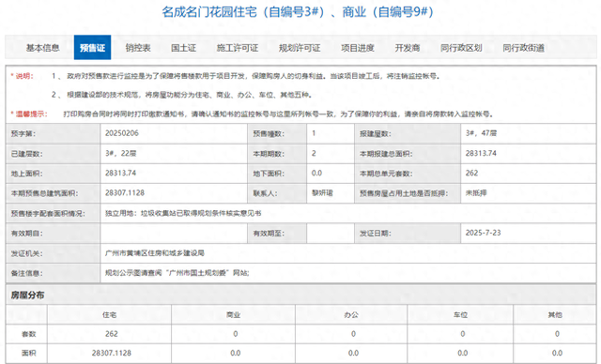The height and width of the screenshot is (364, 601).
Task: Select the 预售证 tab
Action: point(92,48)
